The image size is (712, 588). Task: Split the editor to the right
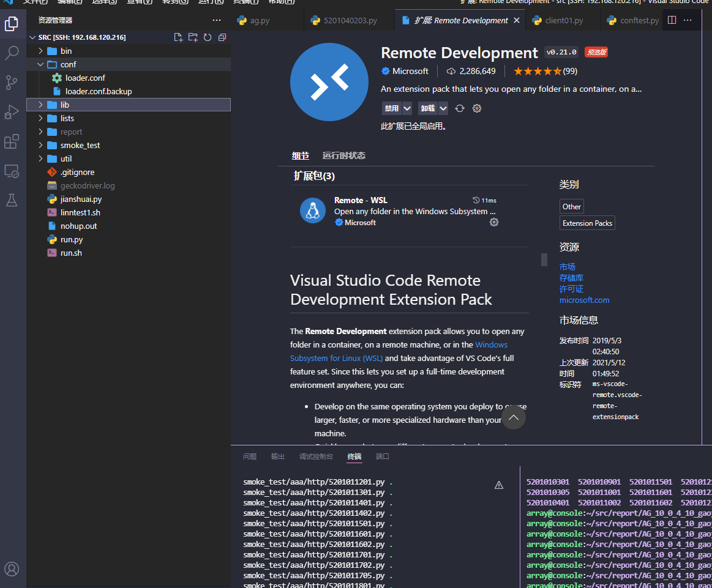click(672, 20)
